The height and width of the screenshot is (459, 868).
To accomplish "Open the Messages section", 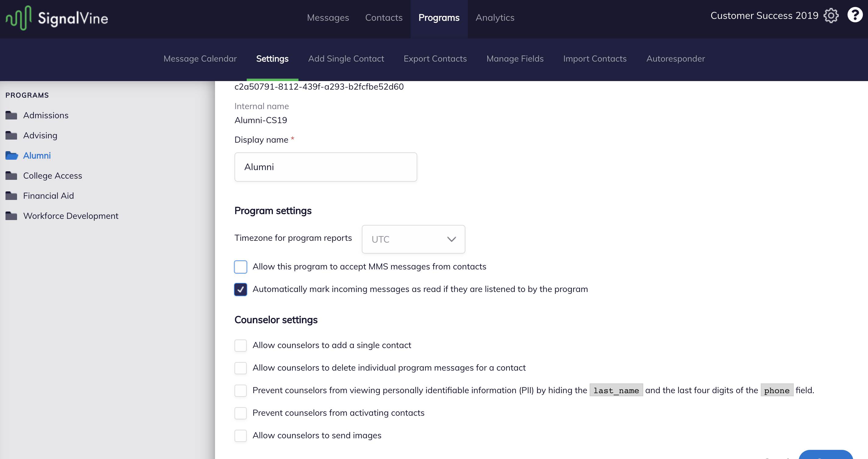I will (328, 18).
